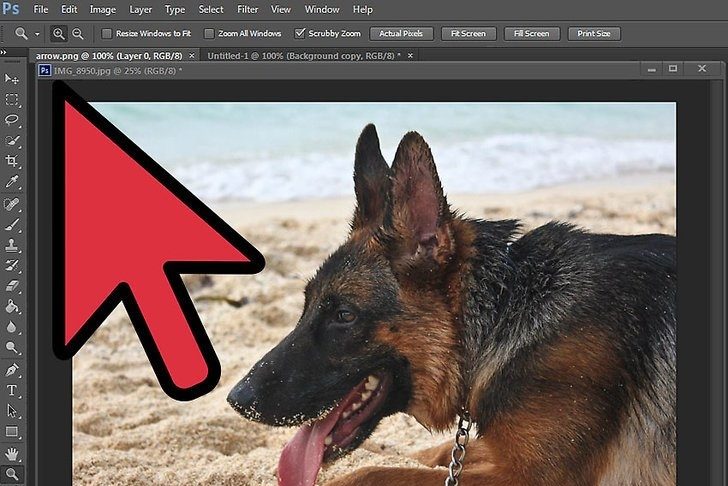Disable the Scrubby Zoom checkbox
728x486 pixels.
click(300, 34)
